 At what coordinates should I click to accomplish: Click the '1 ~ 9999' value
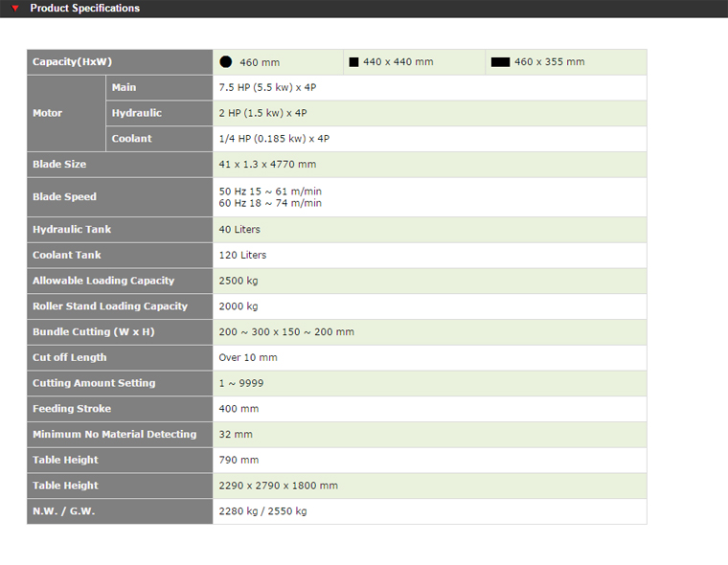tap(241, 383)
